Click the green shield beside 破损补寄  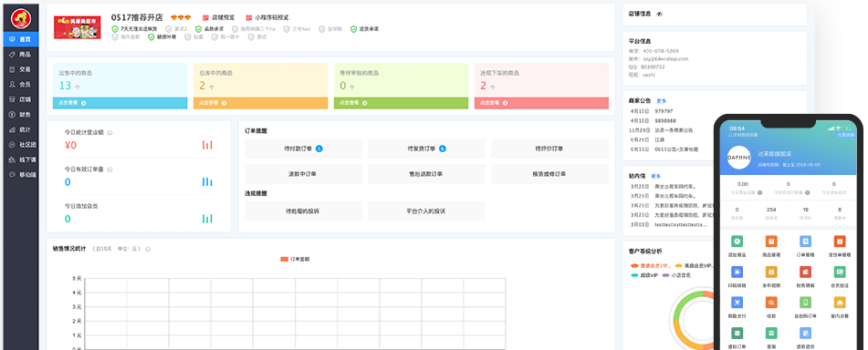(x=152, y=37)
